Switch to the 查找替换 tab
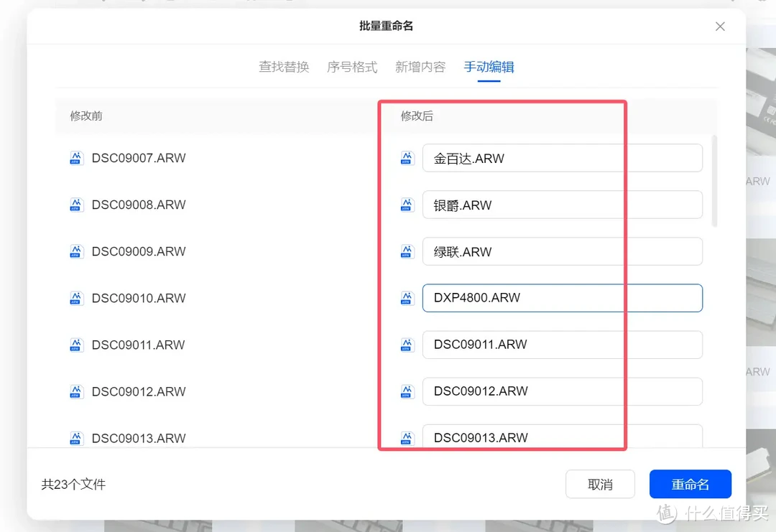 pyautogui.click(x=285, y=67)
